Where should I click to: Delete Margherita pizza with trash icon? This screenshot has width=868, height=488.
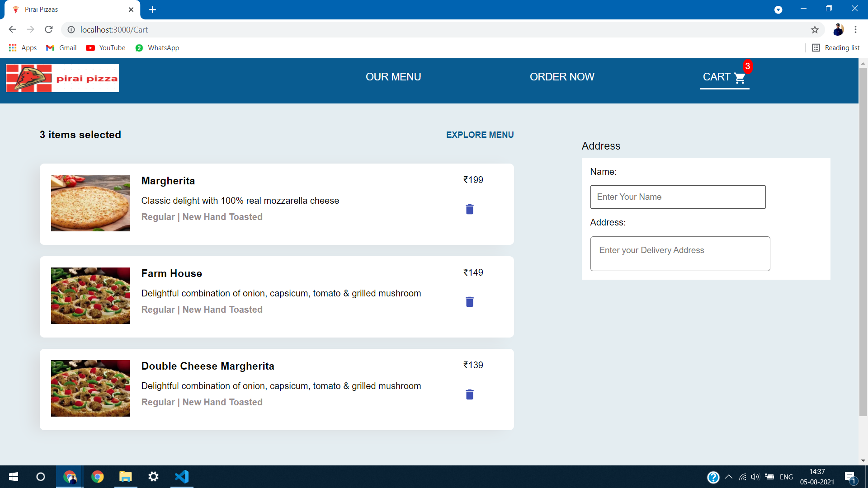coord(470,209)
